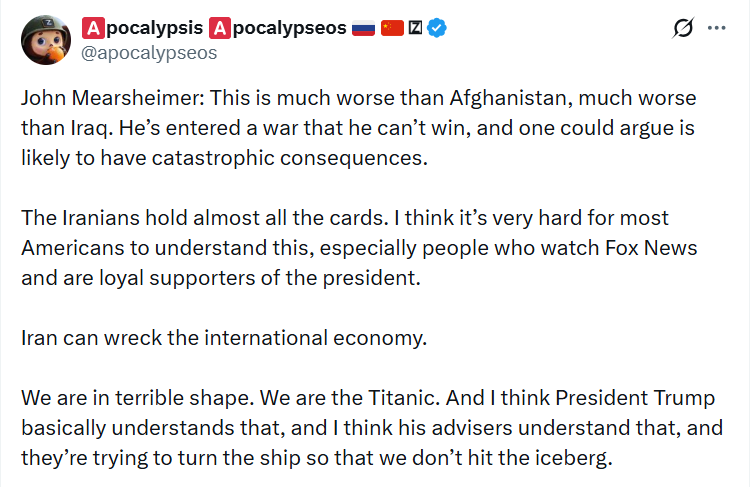Open the @apocalypseos handle link

click(148, 53)
